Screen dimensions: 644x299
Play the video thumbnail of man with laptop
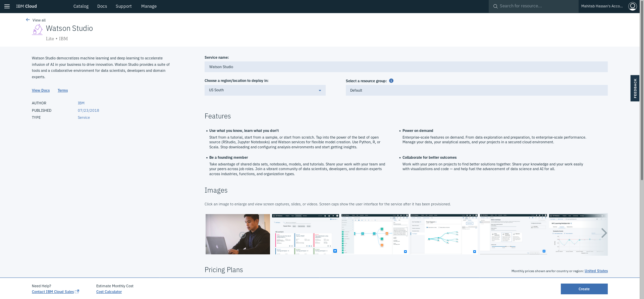click(238, 234)
